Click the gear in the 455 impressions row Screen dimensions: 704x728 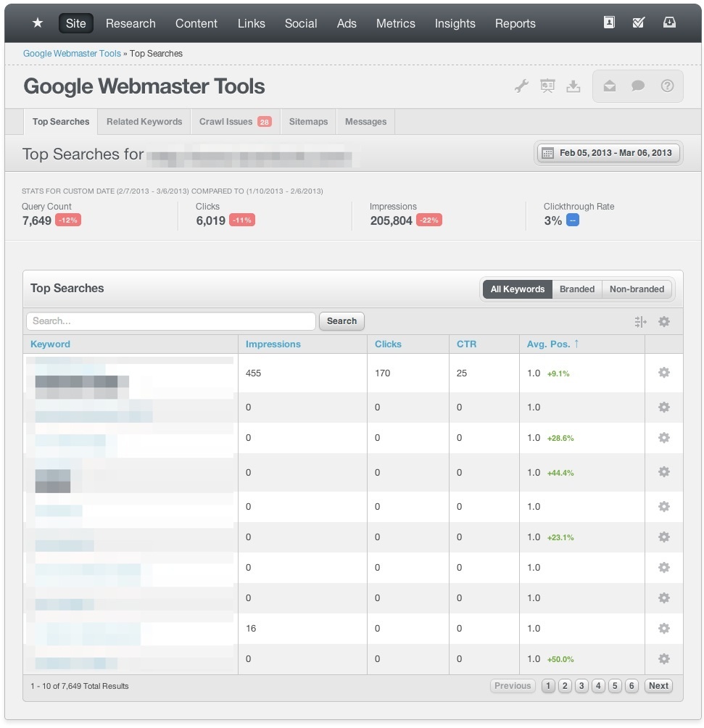(664, 373)
